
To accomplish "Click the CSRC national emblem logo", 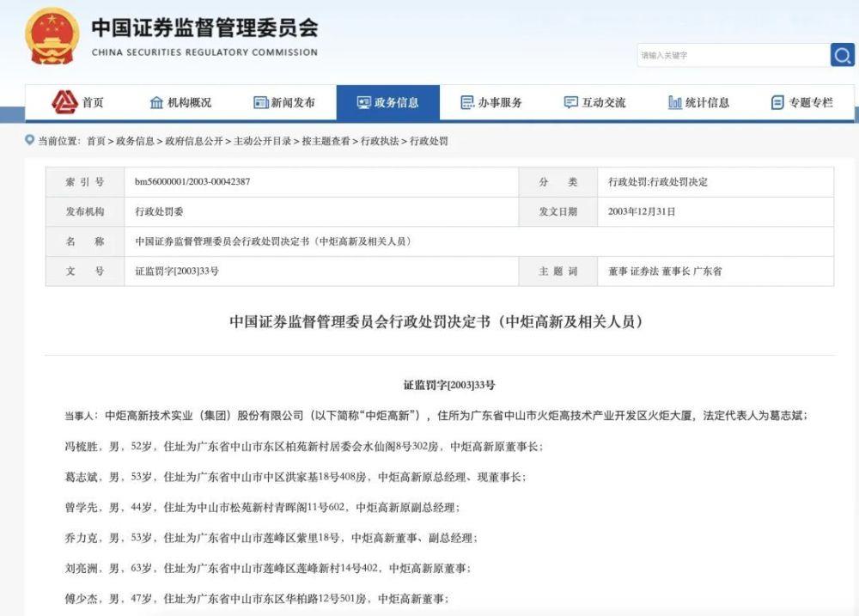I will click(50, 39).
